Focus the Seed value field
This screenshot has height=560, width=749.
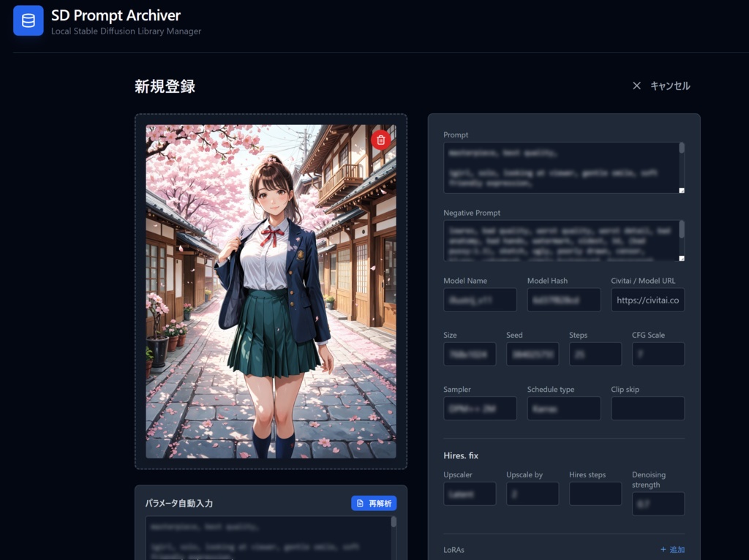[532, 354]
